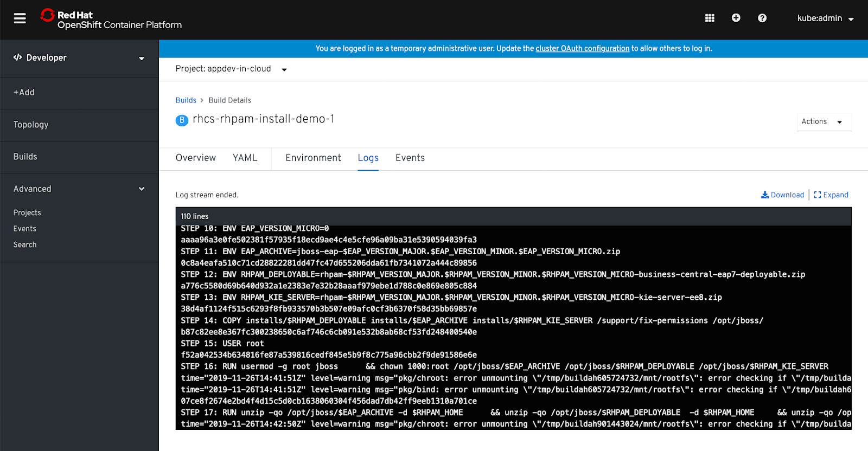The width and height of the screenshot is (868, 451).
Task: Open the Project appdev-in-cloud selector
Action: point(231,69)
